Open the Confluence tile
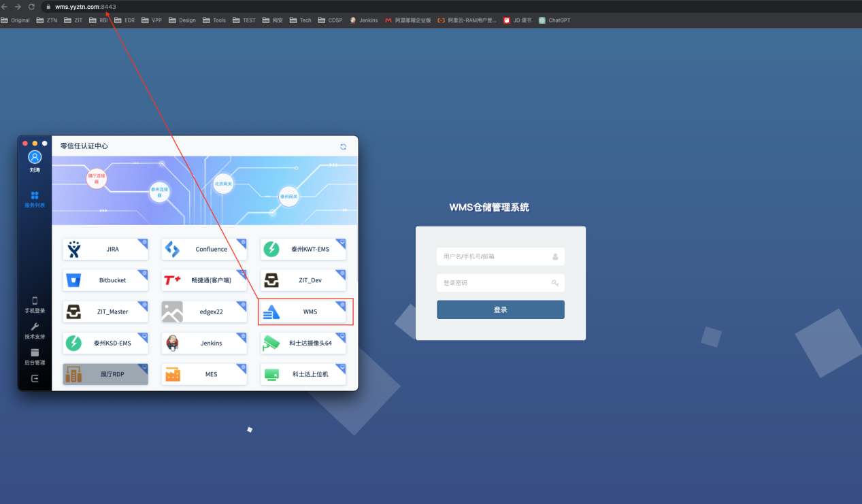 click(x=203, y=248)
